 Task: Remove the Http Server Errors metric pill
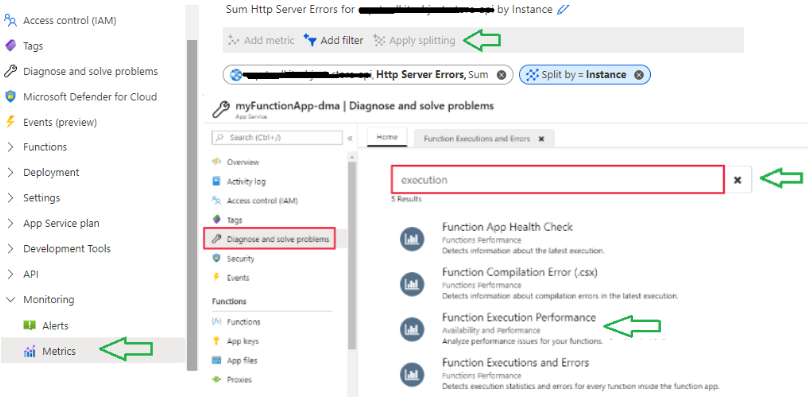(x=501, y=75)
